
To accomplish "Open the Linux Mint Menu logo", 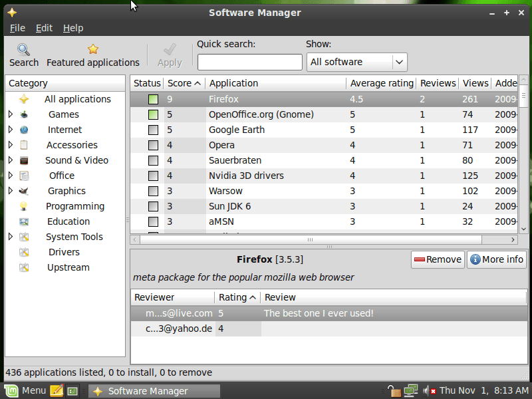I will 11,391.
